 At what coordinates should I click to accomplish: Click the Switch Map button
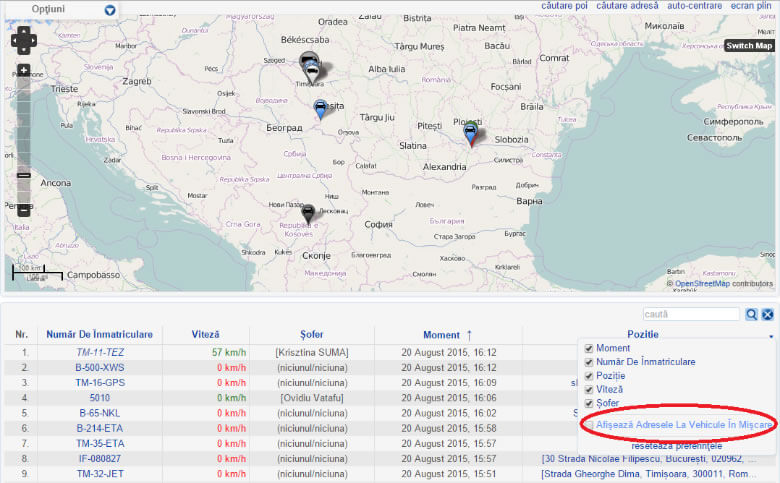[x=749, y=46]
